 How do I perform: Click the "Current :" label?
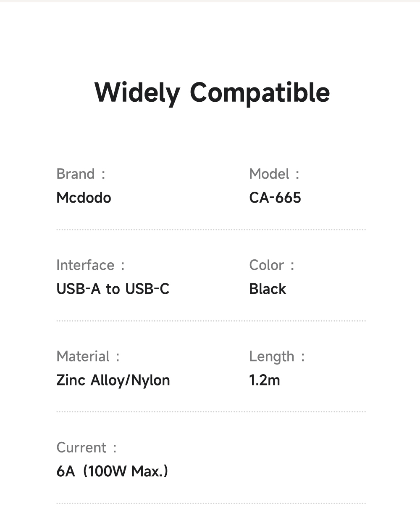pos(86,448)
